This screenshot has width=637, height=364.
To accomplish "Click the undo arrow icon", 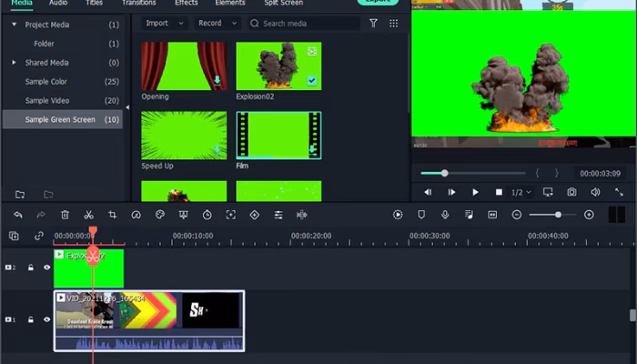I will click(x=17, y=215).
